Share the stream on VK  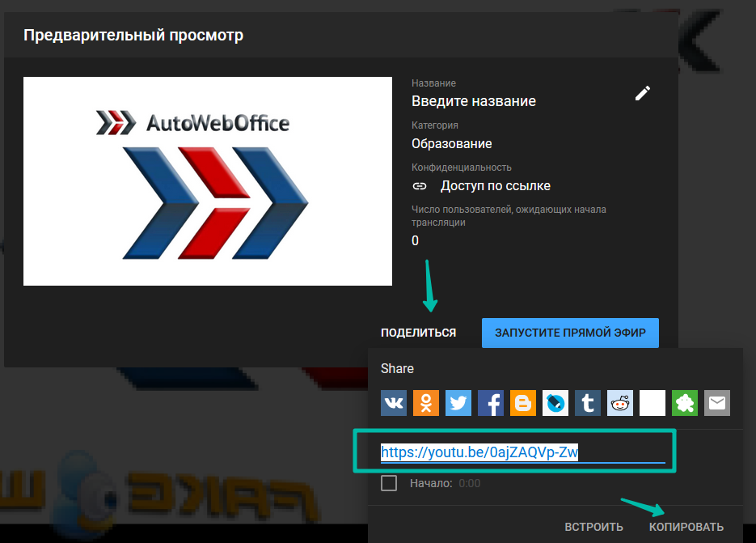394,402
